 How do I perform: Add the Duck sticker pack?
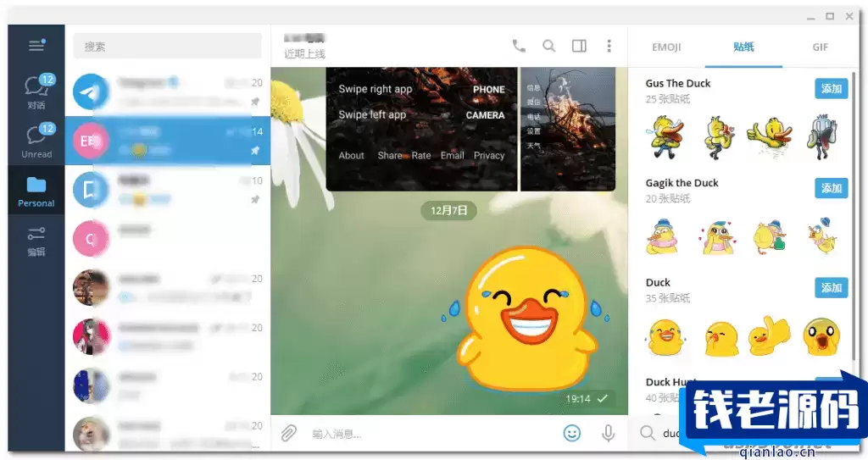[831, 288]
